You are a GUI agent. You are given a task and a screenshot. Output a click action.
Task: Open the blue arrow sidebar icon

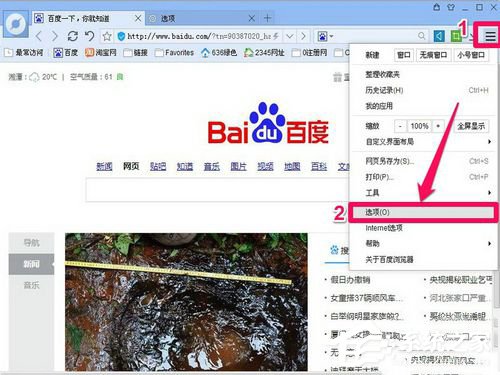click(439, 36)
